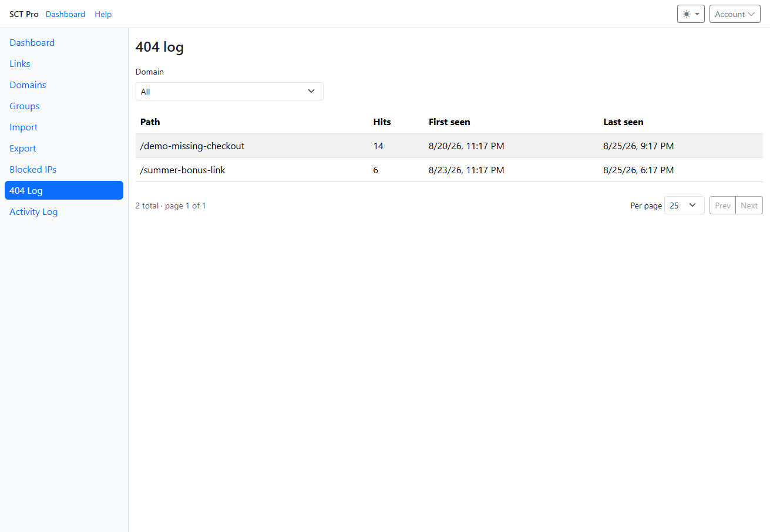Screen dimensions: 770x532
Task: Click the '404 log' page heading
Action: coord(160,47)
